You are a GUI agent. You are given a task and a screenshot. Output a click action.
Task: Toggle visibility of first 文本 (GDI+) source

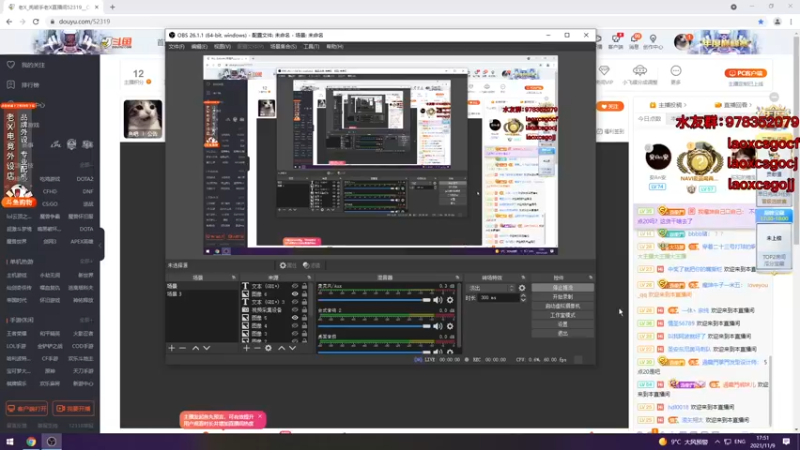point(295,286)
